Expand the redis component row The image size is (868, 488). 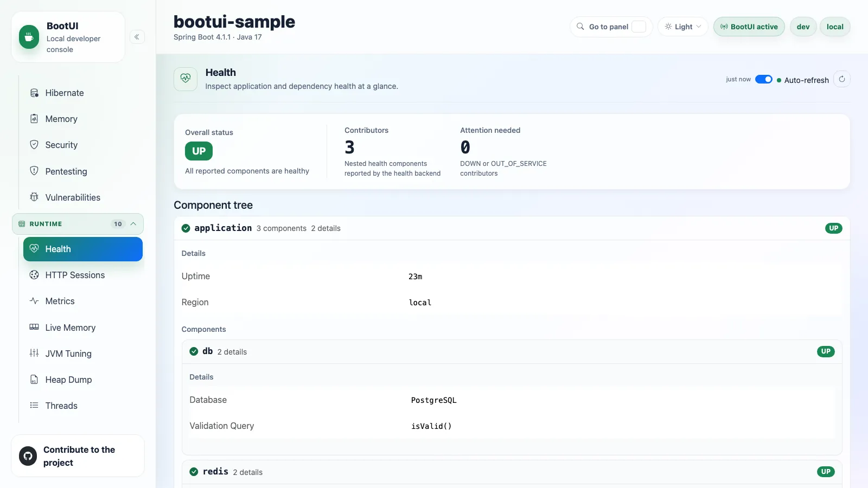click(x=512, y=472)
